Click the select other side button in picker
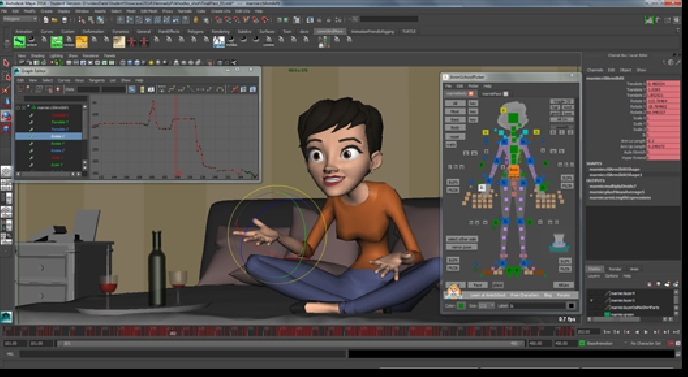The image size is (688, 377). (x=462, y=239)
